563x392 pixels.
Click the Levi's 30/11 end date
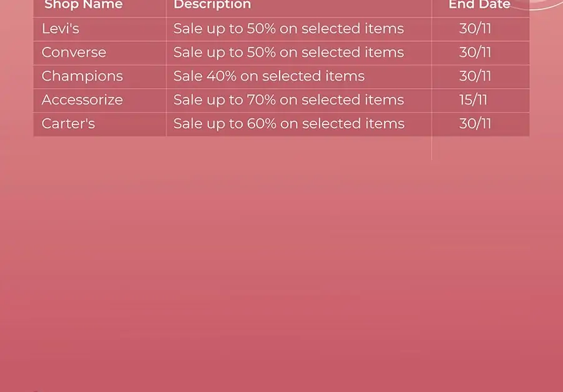click(475, 29)
